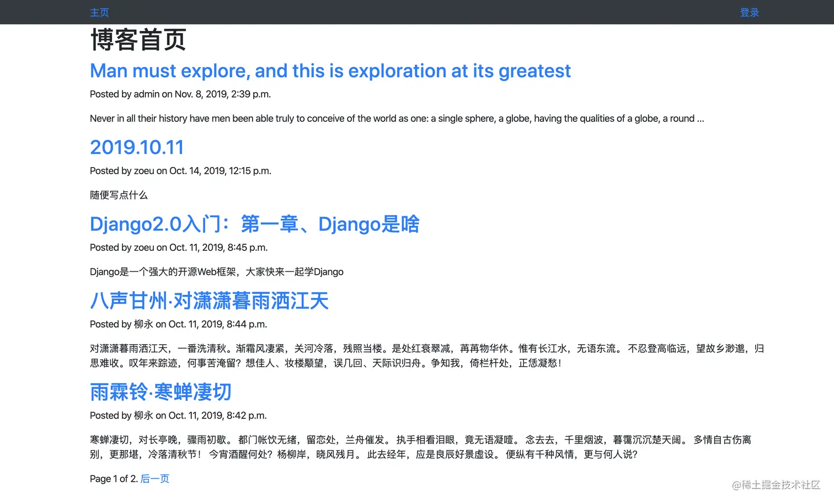This screenshot has height=504, width=834.
Task: Go to next page via 后一页
Action: 155,479
